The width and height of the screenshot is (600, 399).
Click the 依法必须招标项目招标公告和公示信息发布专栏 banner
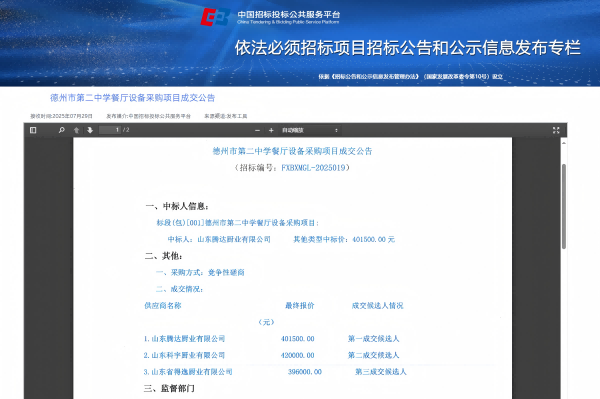point(408,48)
